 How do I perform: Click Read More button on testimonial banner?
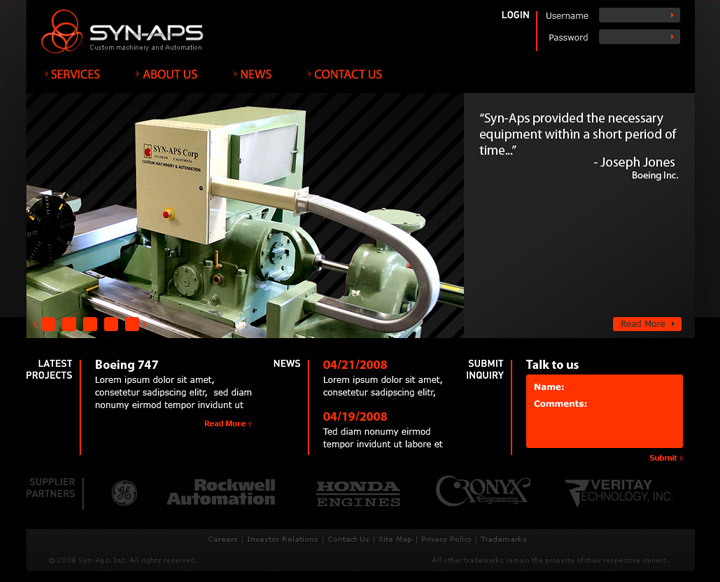[646, 324]
